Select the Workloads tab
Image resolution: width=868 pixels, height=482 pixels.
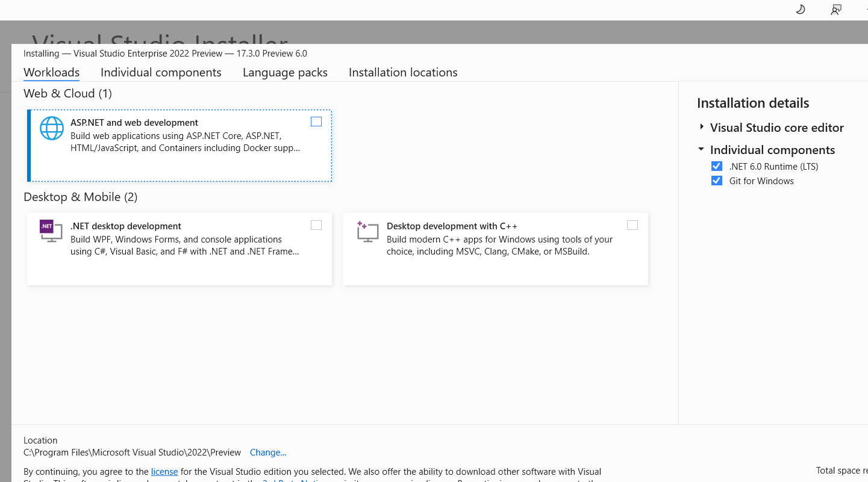(x=51, y=72)
